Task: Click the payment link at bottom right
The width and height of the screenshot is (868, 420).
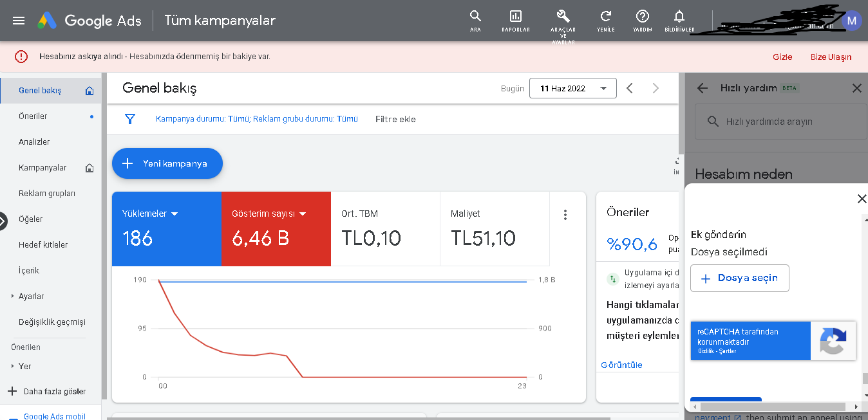Action: [717, 417]
